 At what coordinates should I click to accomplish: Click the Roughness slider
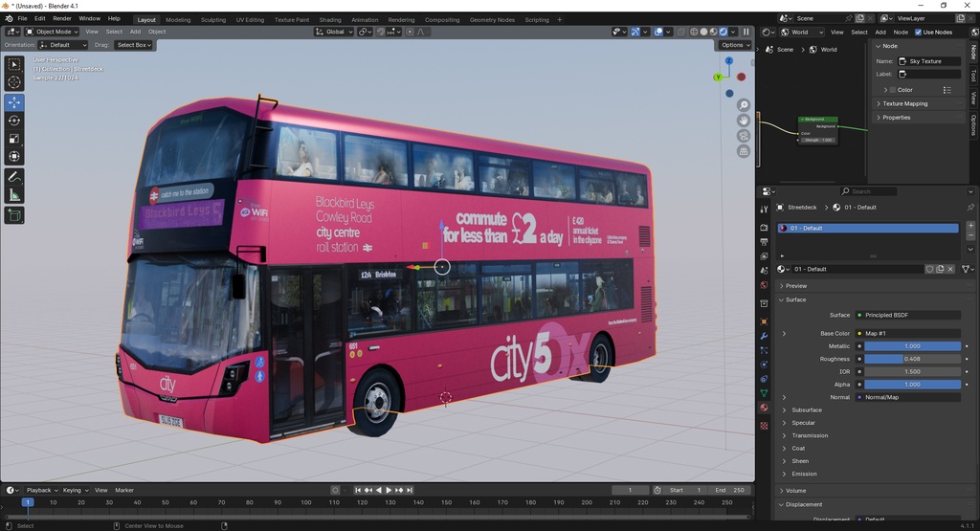[912, 359]
